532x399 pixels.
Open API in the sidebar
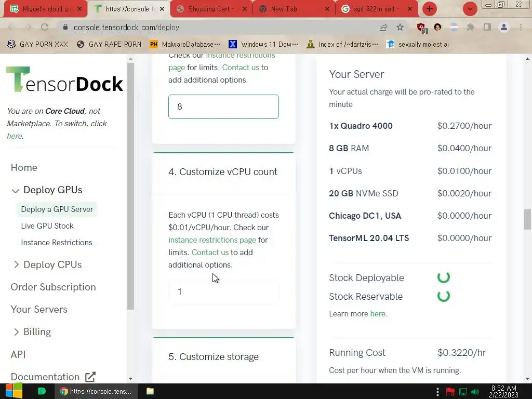(x=18, y=354)
